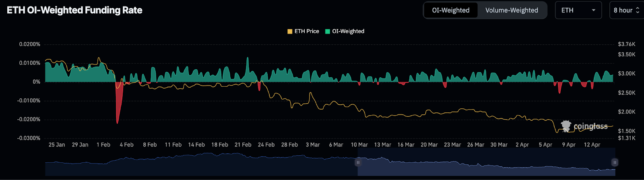The image size is (644, 180).
Task: Click the 30 Mar axis label
Action: [499, 145]
